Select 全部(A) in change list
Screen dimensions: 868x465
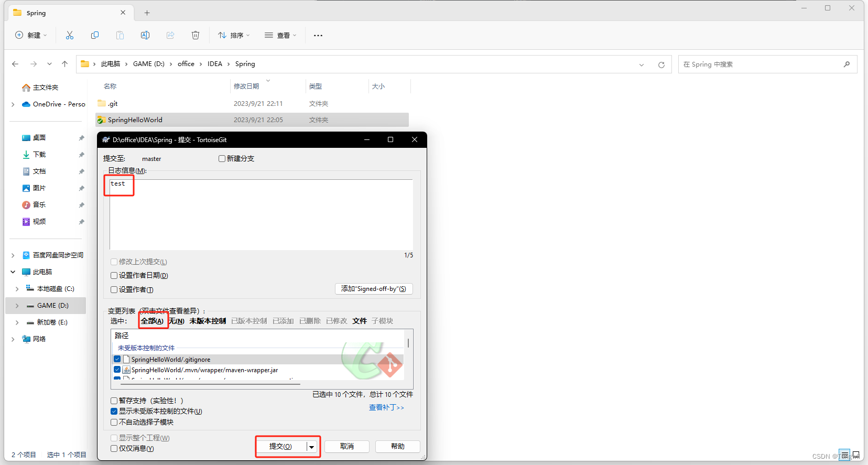point(152,321)
